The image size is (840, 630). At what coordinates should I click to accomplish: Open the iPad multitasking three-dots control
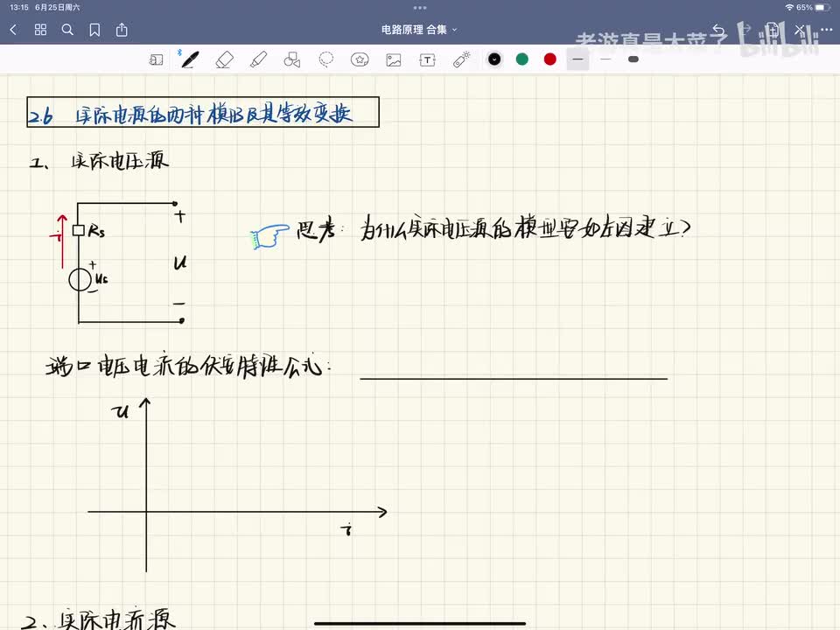pyautogui.click(x=420, y=8)
